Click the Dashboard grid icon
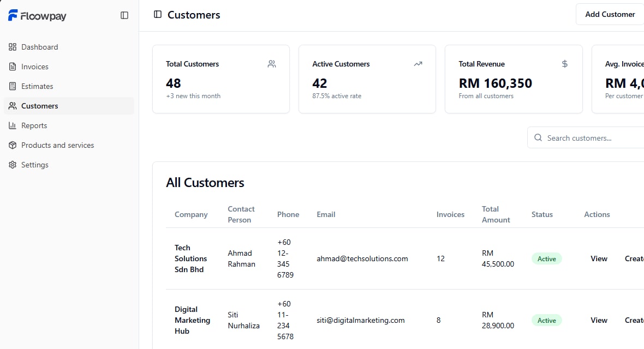 (13, 47)
